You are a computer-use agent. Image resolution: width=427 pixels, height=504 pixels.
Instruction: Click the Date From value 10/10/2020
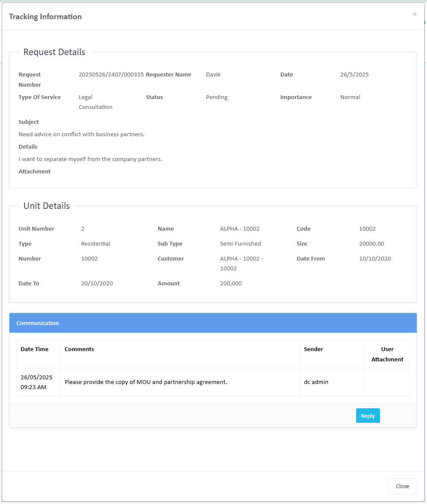pyautogui.click(x=375, y=259)
